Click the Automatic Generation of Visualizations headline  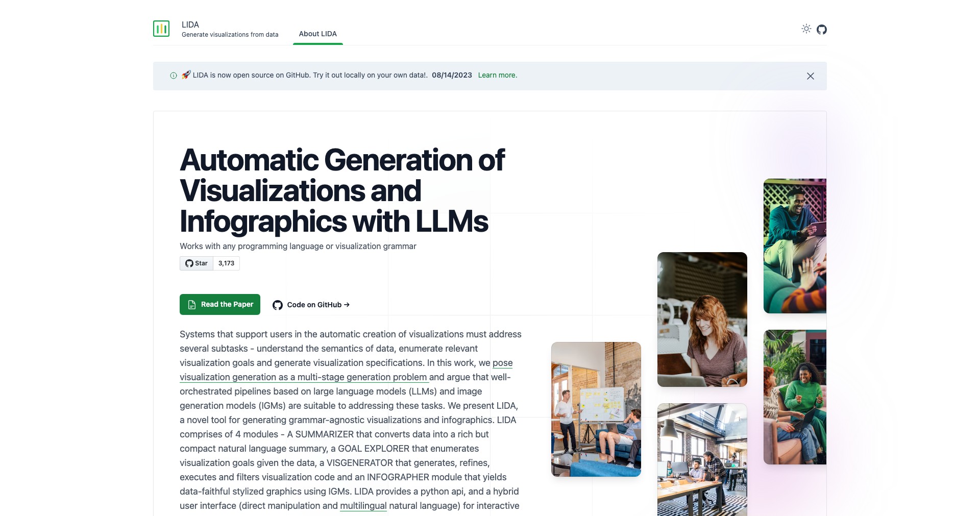point(342,190)
